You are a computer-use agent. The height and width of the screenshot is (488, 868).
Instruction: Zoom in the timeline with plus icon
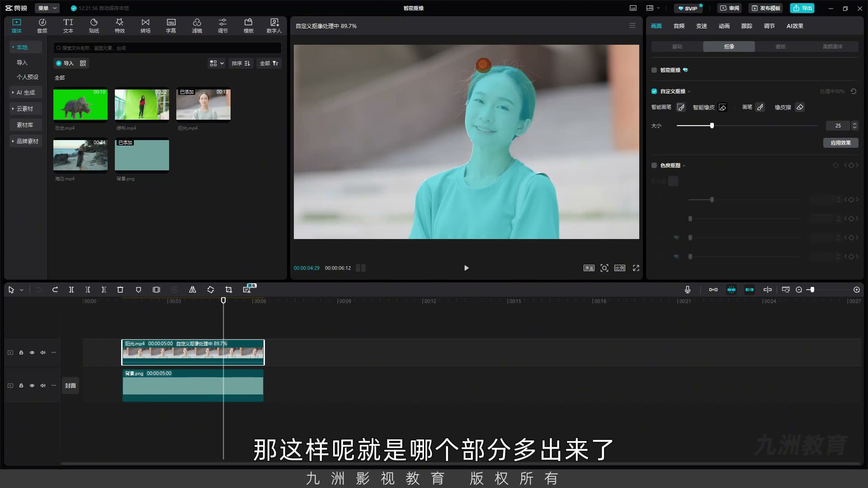pos(857,290)
